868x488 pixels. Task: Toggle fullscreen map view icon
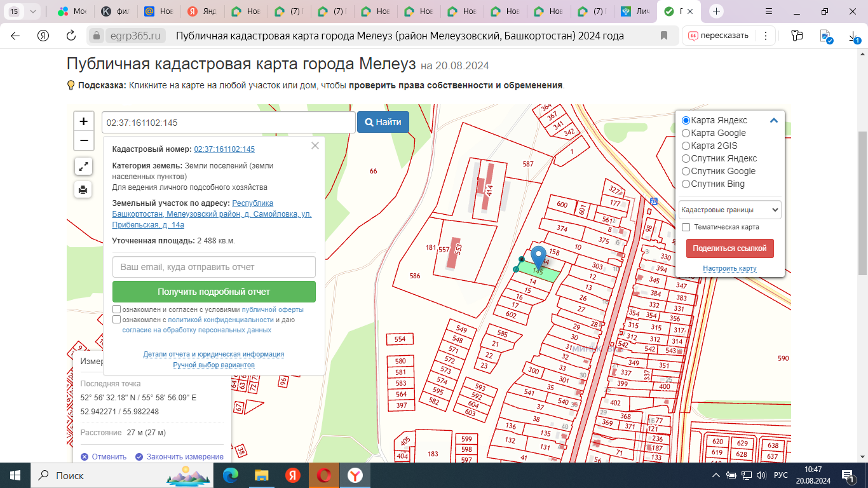[83, 166]
